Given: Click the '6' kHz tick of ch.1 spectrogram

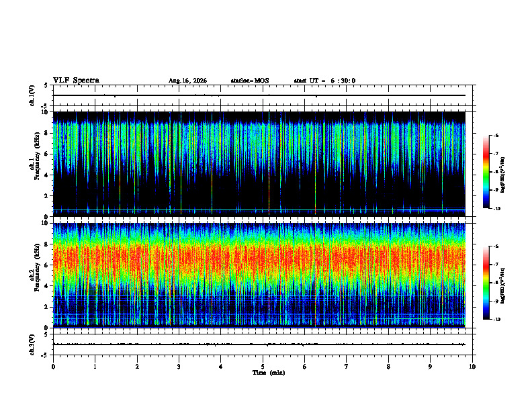Looking at the screenshot, I should point(47,154).
